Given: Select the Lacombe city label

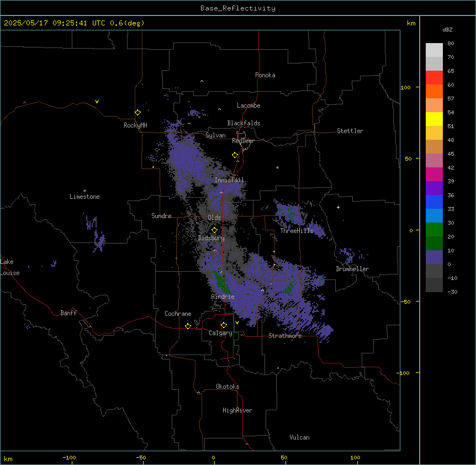Looking at the screenshot, I should pos(248,105).
